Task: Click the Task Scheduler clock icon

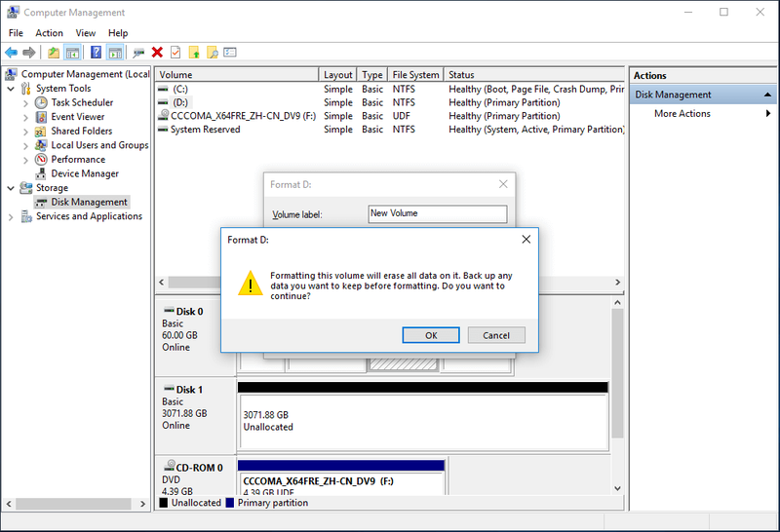Action: tap(41, 102)
